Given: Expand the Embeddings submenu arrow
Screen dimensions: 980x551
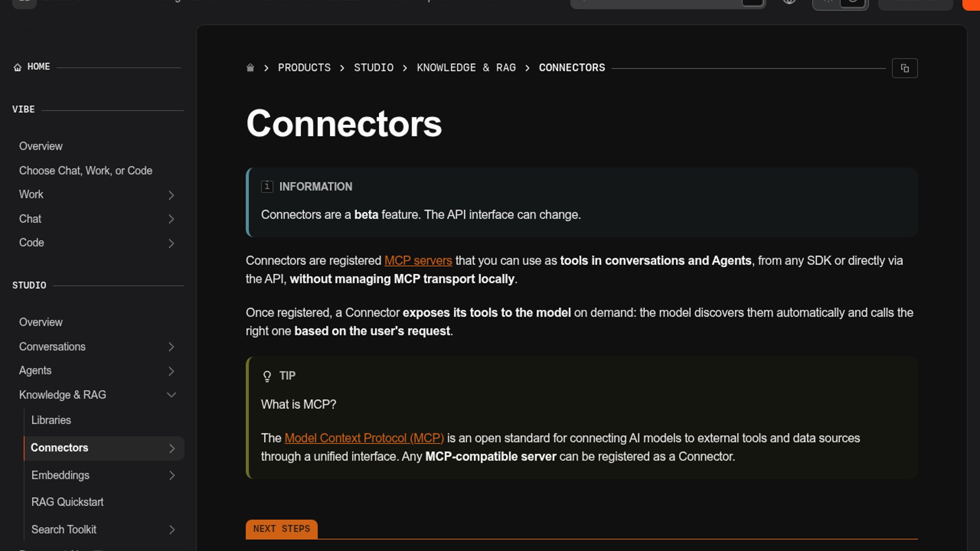Looking at the screenshot, I should tap(172, 475).
